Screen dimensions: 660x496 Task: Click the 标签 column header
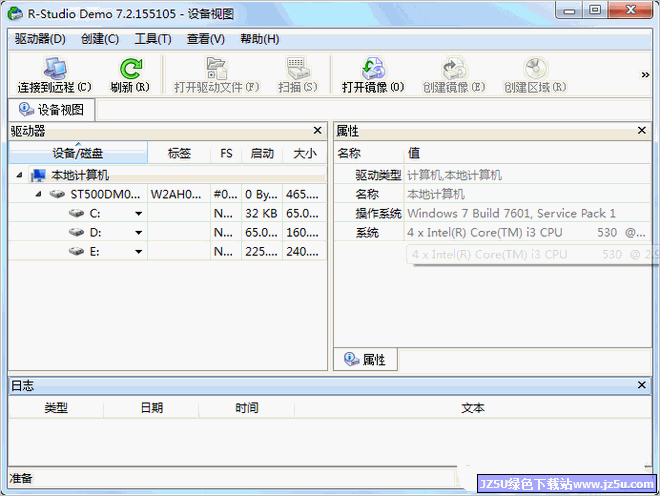[179, 153]
